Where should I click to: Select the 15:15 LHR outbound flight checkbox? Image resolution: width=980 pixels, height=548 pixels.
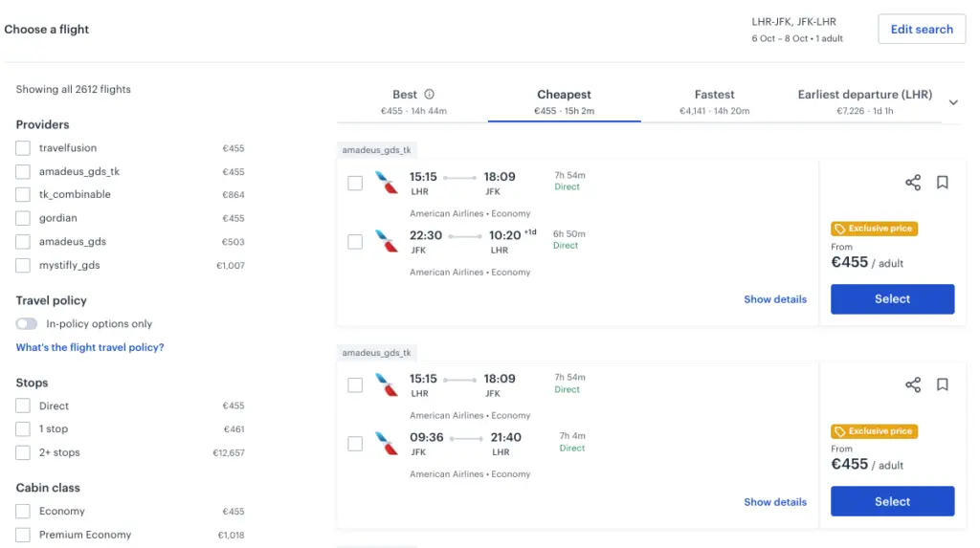point(355,183)
